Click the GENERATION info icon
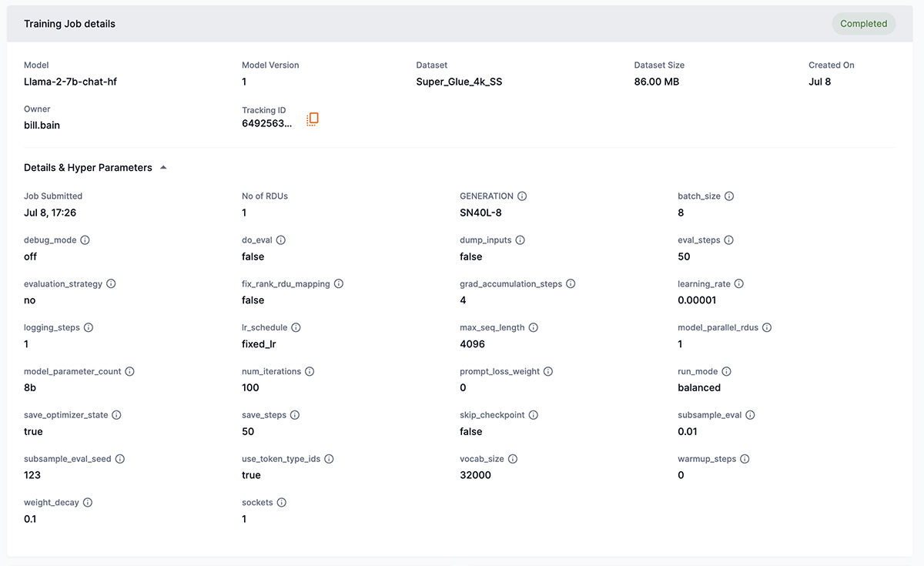The image size is (924, 566). click(522, 196)
